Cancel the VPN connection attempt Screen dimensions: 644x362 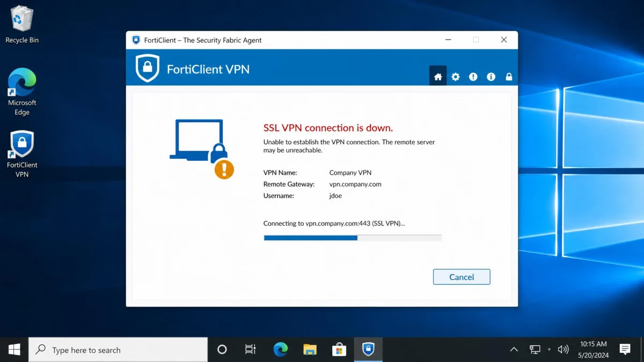(x=462, y=277)
